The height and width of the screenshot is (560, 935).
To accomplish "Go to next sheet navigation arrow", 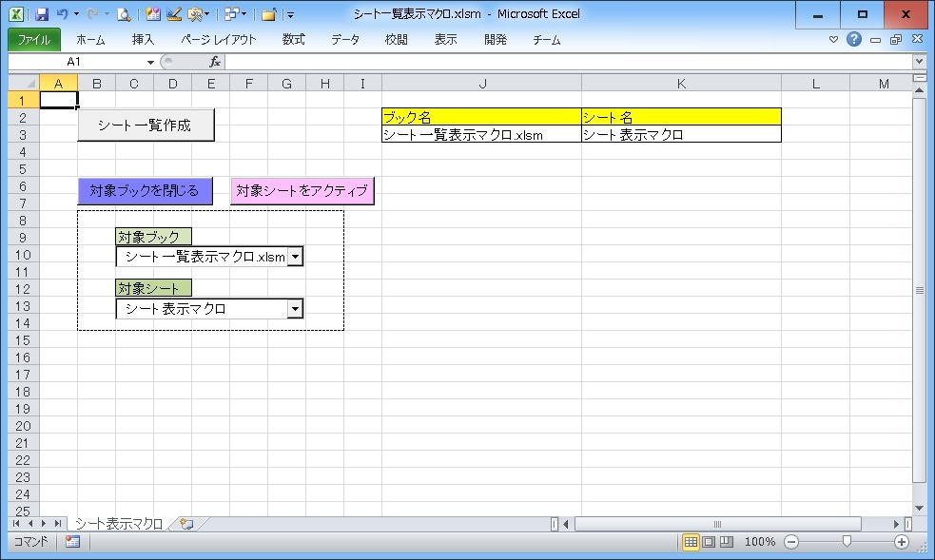I will click(43, 524).
